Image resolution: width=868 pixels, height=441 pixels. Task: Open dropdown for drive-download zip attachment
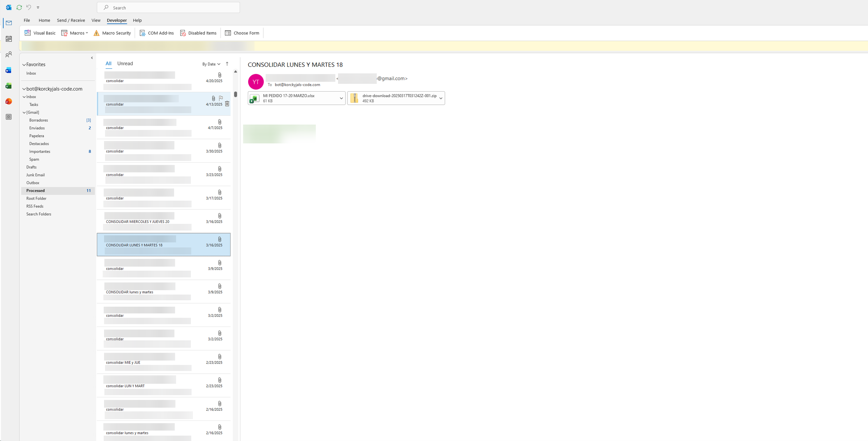pos(441,98)
